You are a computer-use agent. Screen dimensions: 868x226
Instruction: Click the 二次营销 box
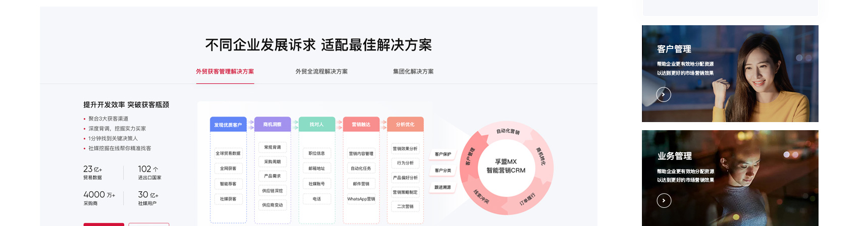point(405,206)
